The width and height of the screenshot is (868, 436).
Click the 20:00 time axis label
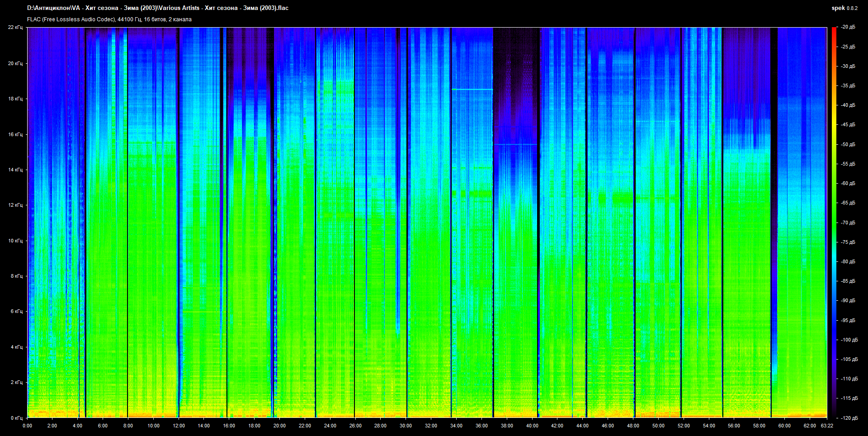[x=279, y=426]
